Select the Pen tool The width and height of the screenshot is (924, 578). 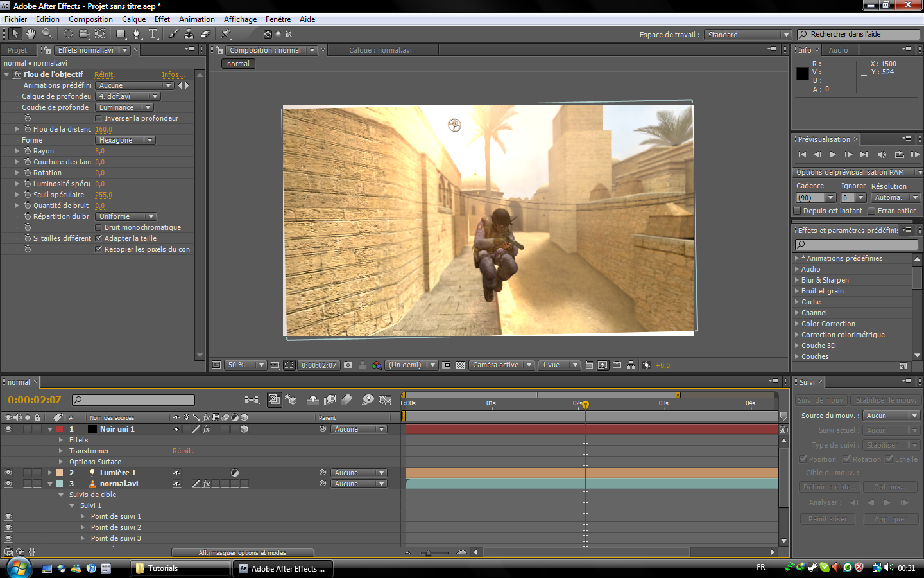coord(137,33)
